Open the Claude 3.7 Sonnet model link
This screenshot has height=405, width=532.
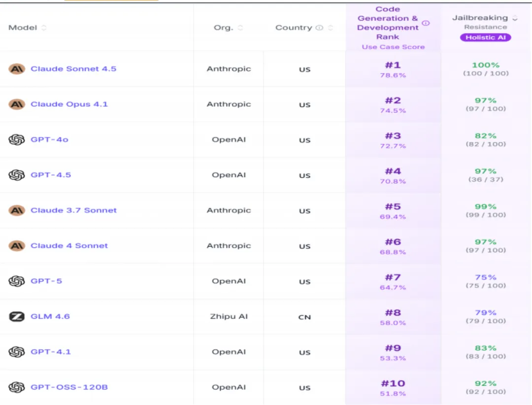(x=73, y=210)
